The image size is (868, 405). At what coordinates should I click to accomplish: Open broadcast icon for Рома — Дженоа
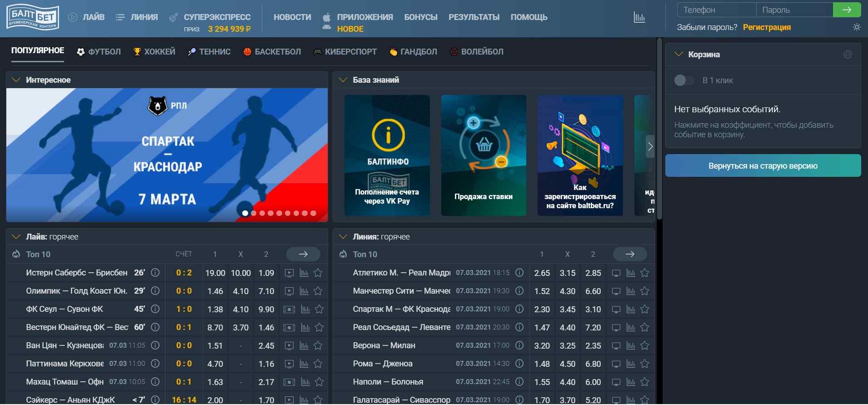point(616,364)
